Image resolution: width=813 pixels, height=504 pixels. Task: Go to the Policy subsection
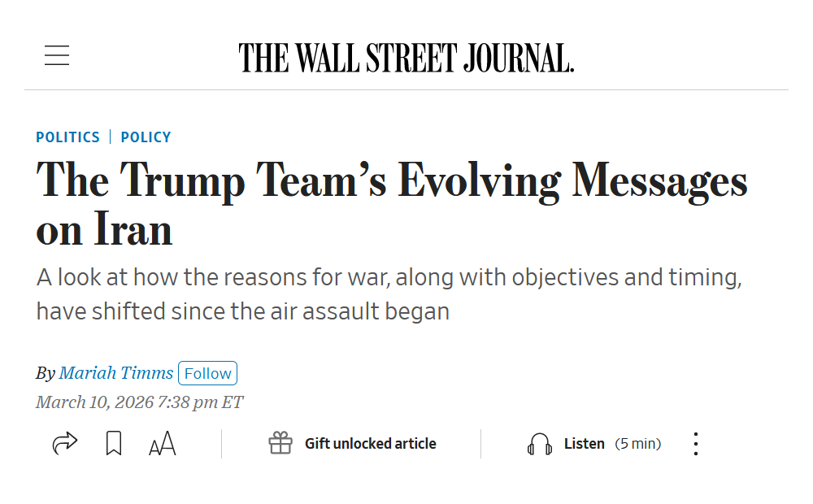(x=146, y=137)
